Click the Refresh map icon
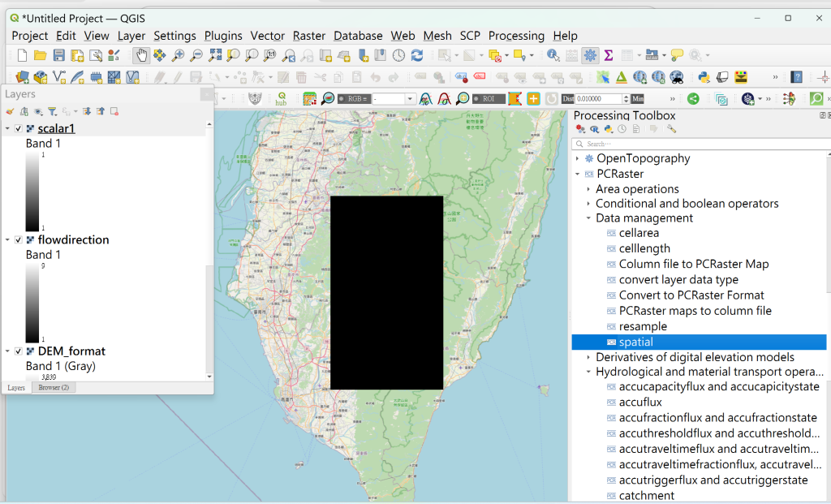Viewport: 831px width, 504px height. pos(417,55)
